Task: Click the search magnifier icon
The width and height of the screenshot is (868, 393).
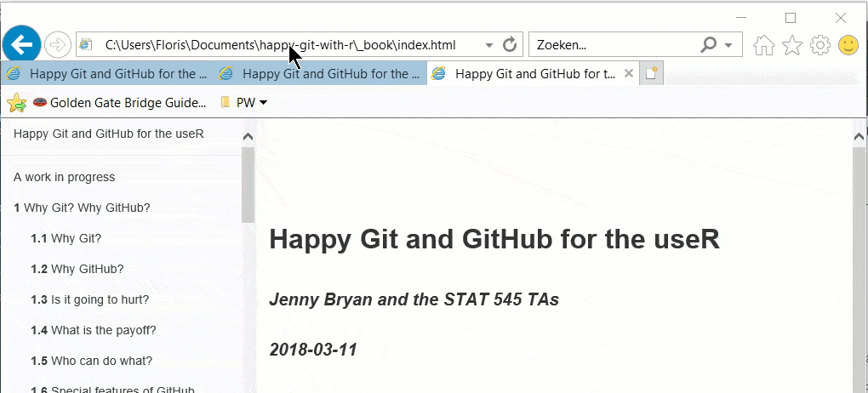Action: [709, 45]
